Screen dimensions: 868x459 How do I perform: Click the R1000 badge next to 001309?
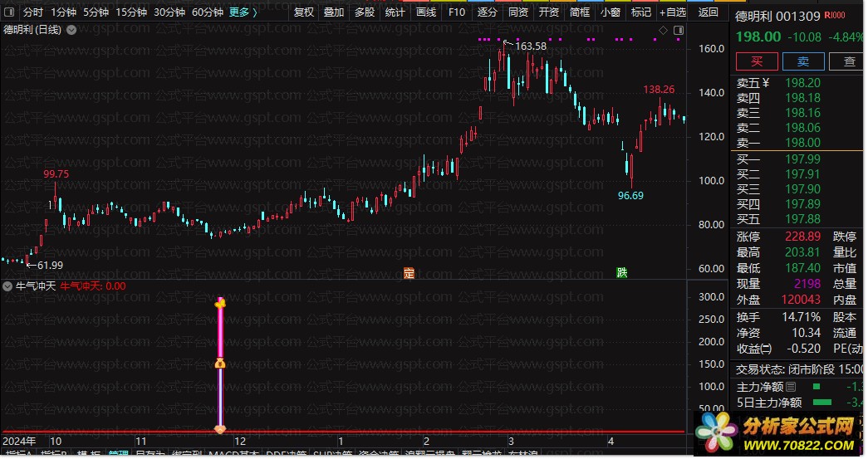[x=835, y=16]
